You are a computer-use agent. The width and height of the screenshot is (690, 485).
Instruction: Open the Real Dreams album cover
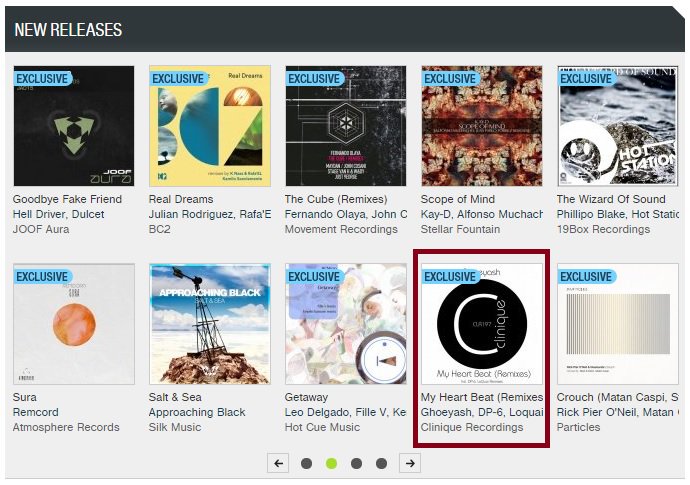click(x=210, y=126)
